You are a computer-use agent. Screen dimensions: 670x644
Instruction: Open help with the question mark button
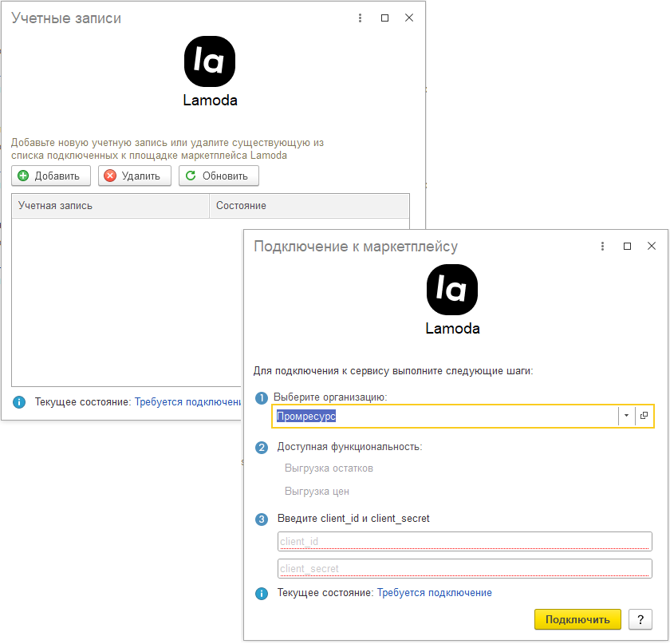(x=640, y=619)
